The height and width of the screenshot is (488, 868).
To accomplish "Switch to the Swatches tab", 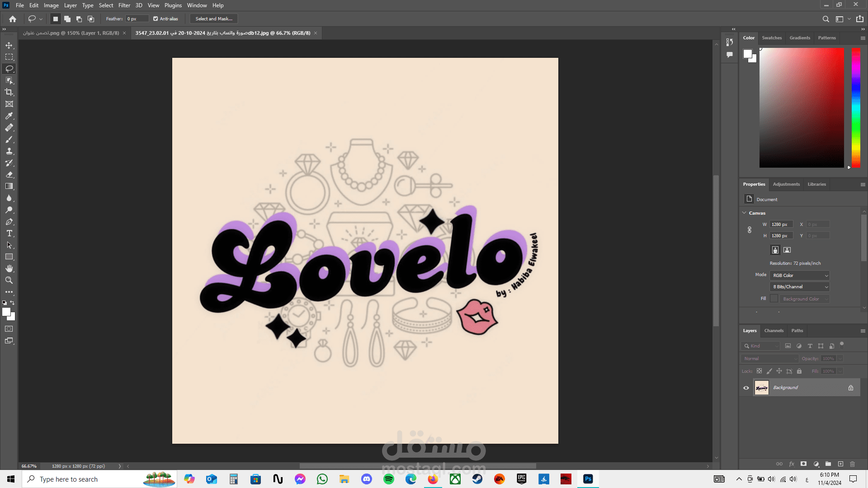I will tap(772, 38).
